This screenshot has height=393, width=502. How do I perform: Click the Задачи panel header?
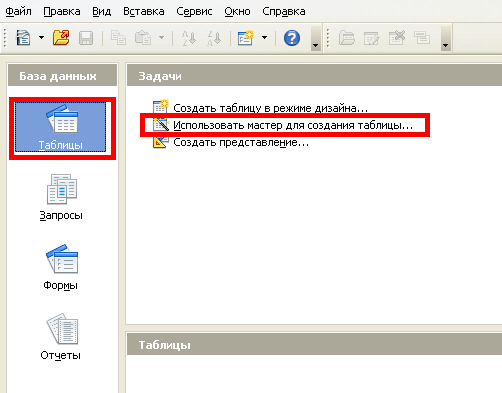click(x=314, y=76)
